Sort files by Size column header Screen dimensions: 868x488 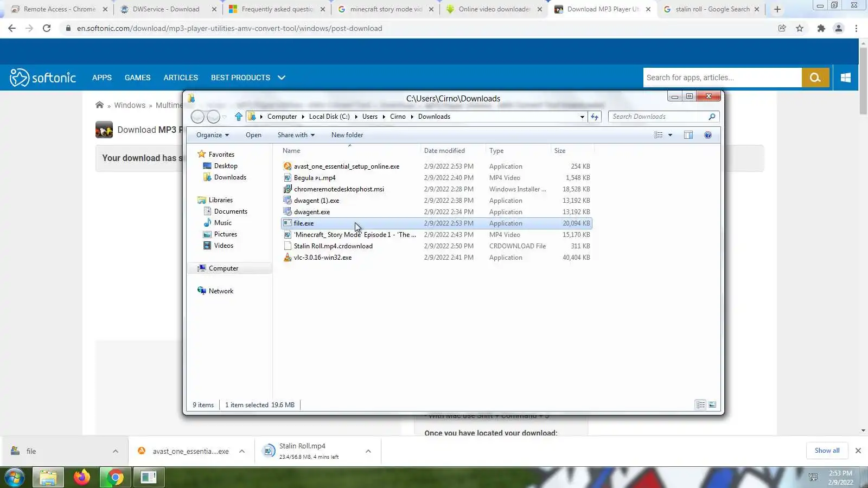pyautogui.click(x=572, y=151)
